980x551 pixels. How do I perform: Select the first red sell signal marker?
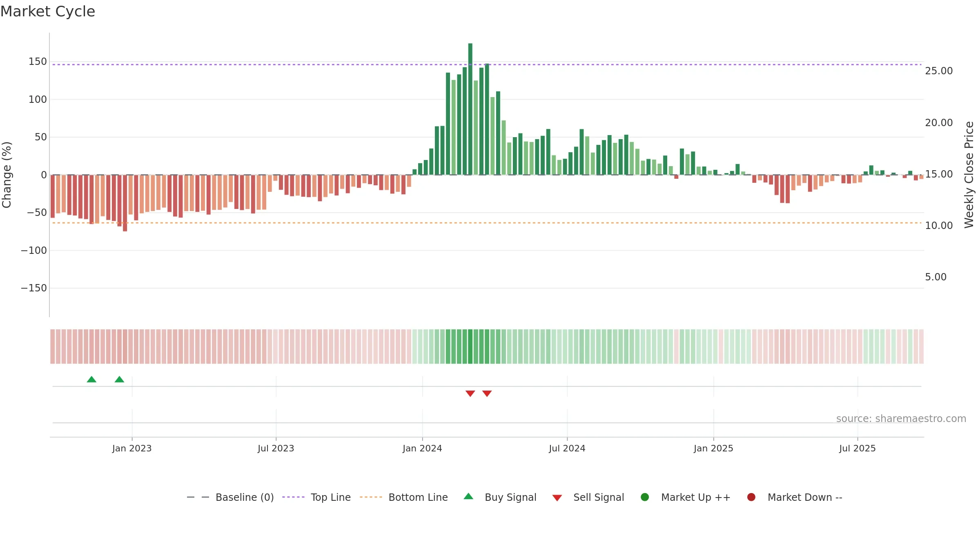click(x=470, y=393)
